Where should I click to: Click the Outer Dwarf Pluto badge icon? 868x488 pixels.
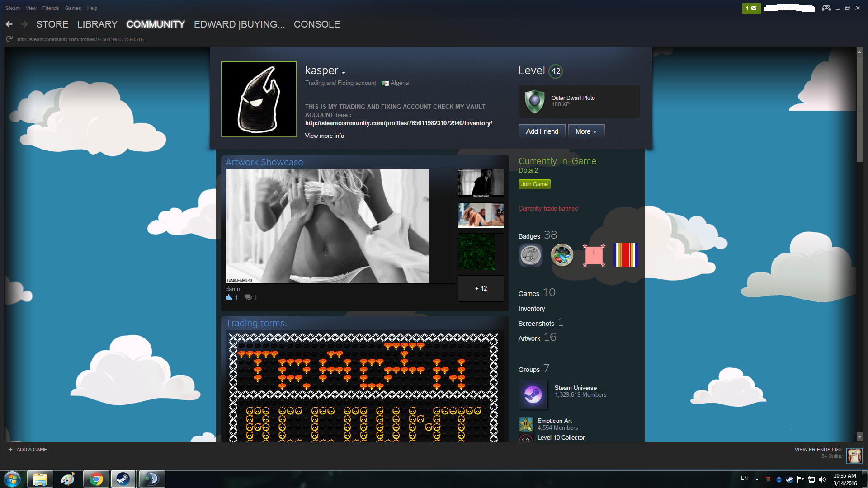click(534, 101)
